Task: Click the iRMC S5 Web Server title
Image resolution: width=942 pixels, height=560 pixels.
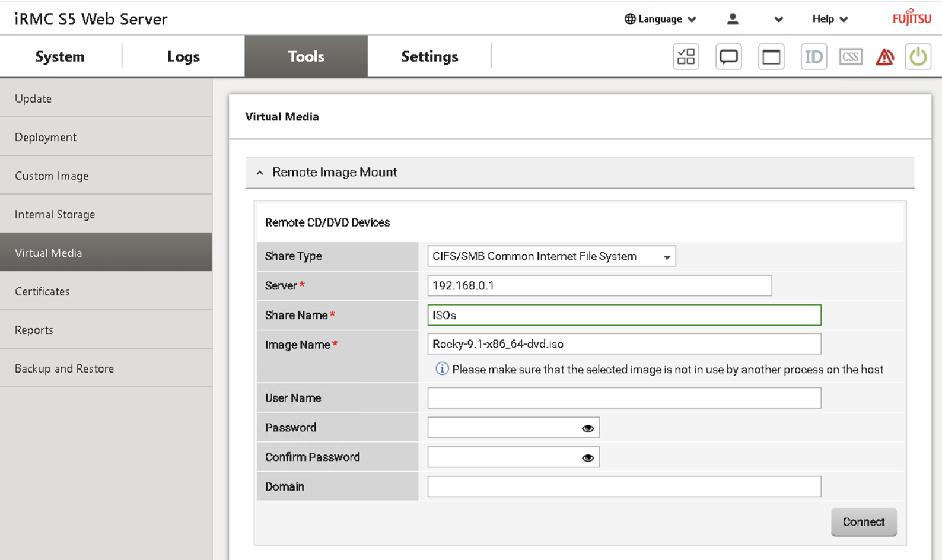Action: [91, 19]
